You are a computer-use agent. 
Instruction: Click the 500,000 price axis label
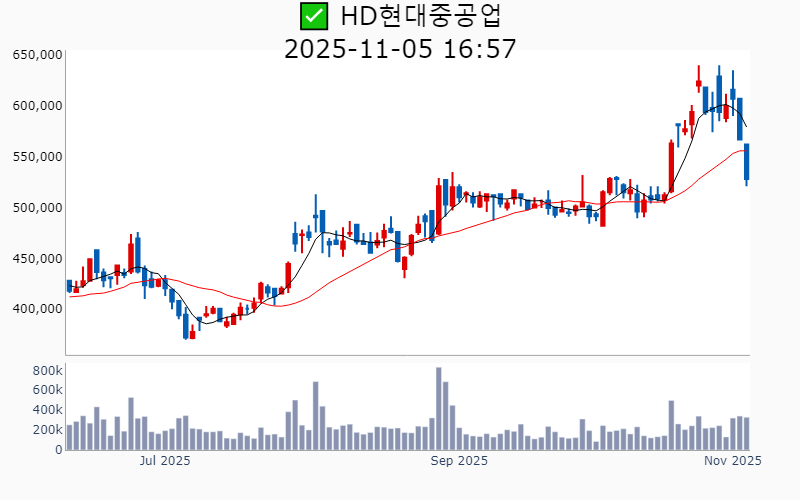[x=37, y=208]
